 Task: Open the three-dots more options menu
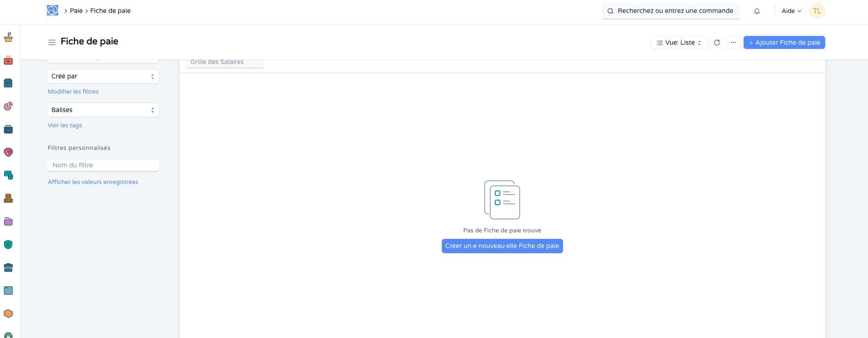(733, 42)
